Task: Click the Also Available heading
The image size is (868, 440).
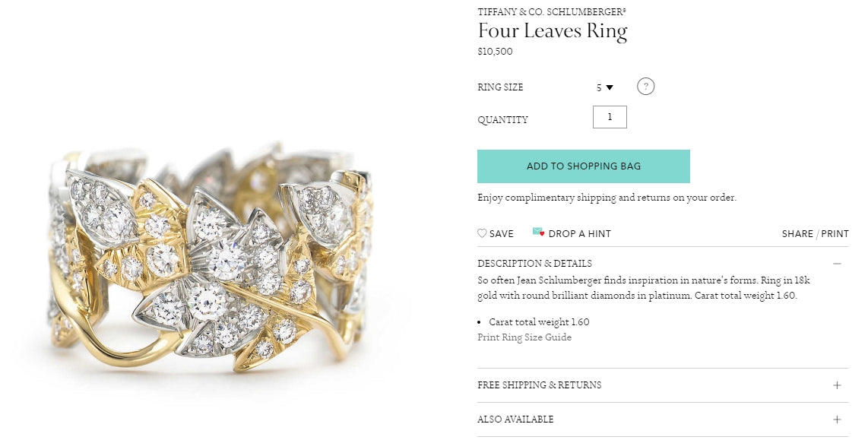Action: pos(515,419)
